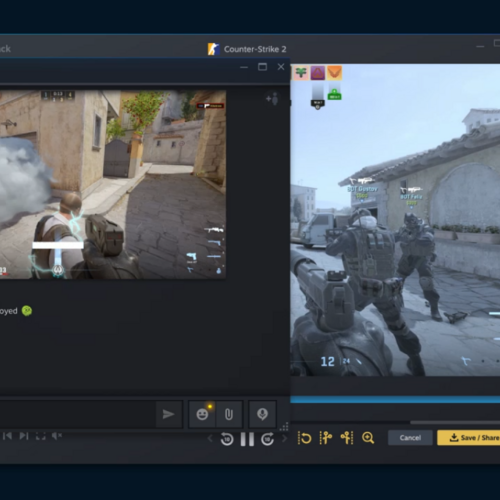The height and width of the screenshot is (500, 500).
Task: Click the chat window resize grip
Action: pyautogui.click(x=284, y=427)
